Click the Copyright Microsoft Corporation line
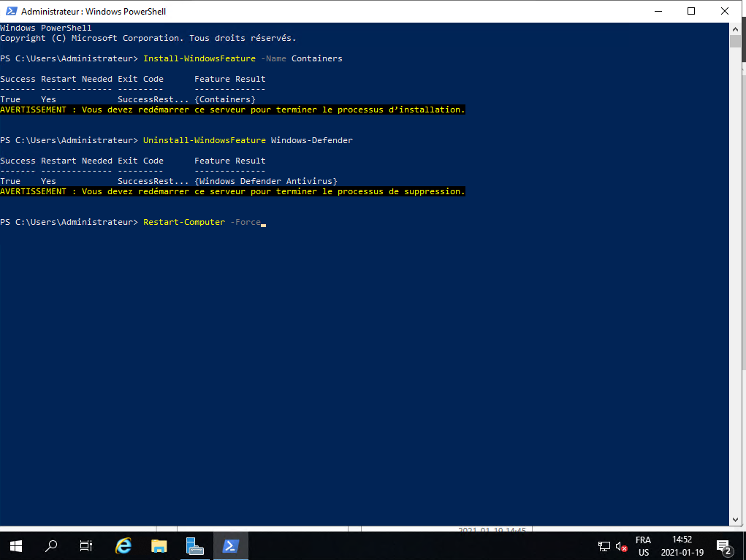Viewport: 746px width, 560px height. pos(148,38)
